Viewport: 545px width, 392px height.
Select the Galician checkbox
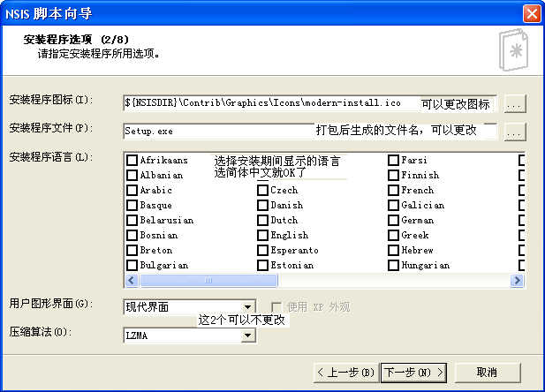coord(393,205)
